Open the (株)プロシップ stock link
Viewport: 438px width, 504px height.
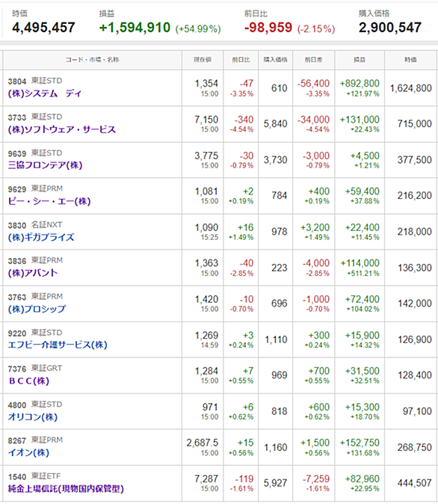click(37, 309)
